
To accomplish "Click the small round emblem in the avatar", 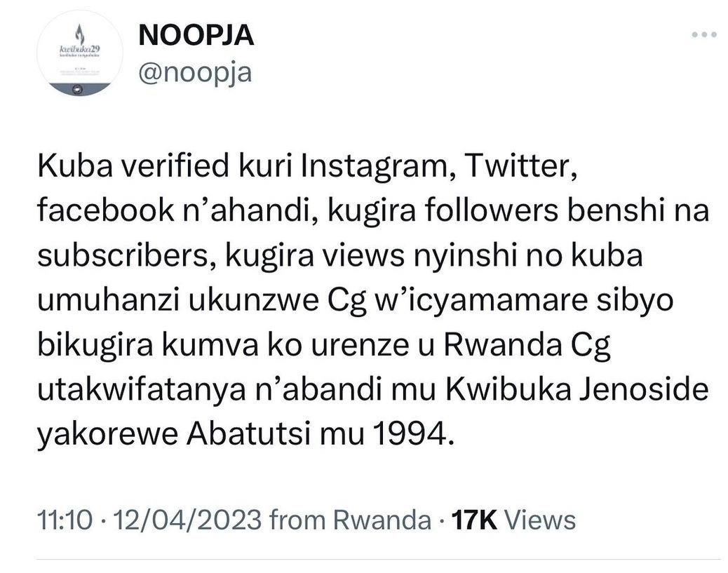I will coord(78,88).
